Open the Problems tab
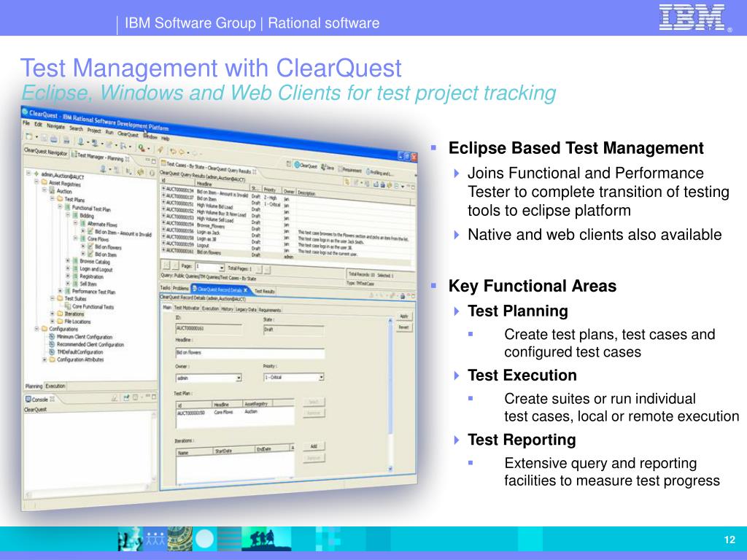Screen dimensions: 747x560 click(181, 288)
